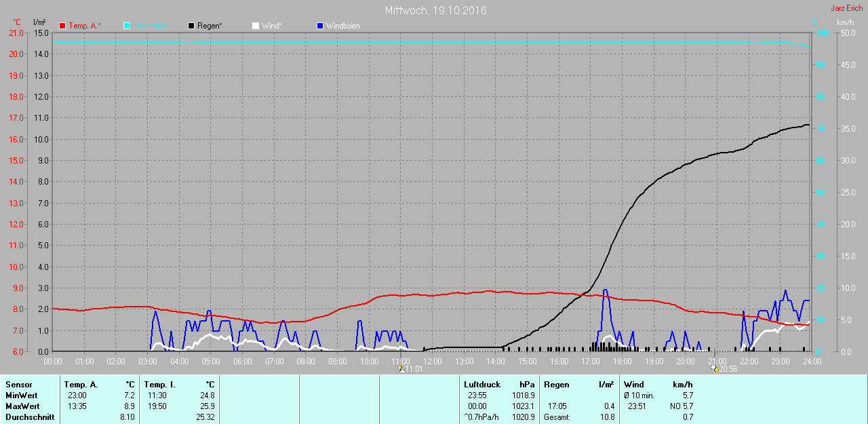This screenshot has height=424, width=868.
Task: Click the 19:50 time cell
Action: point(157,406)
